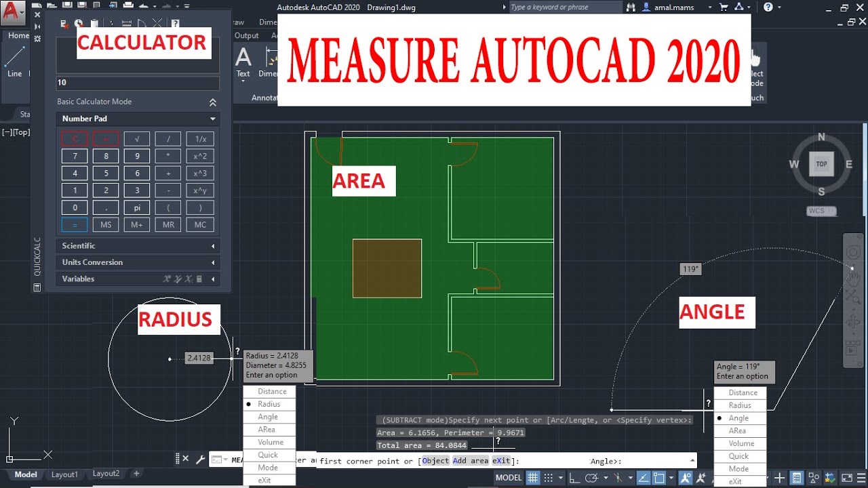This screenshot has width=868, height=488.
Task: Toggle isometric drafting in status bar
Action: pyautogui.click(x=618, y=478)
